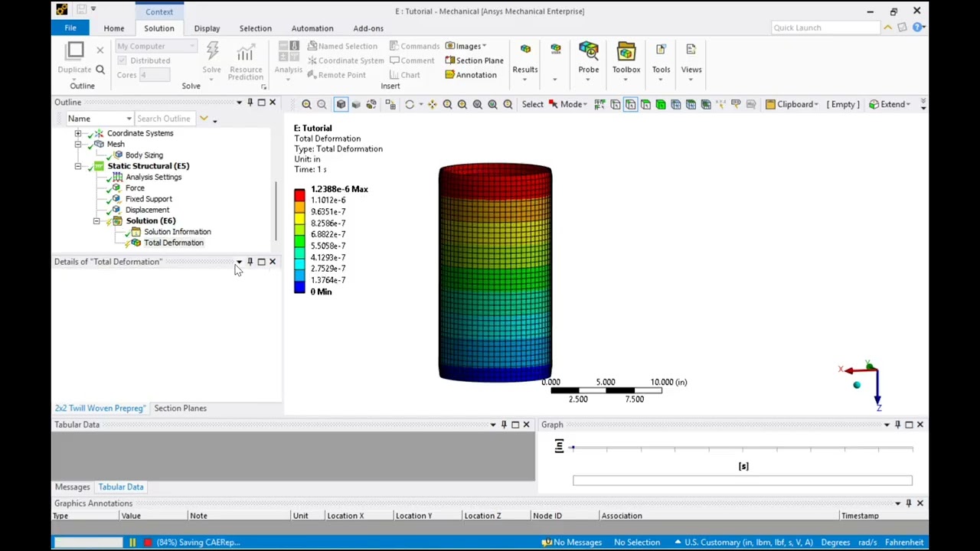Switch to the Home ribbon tab

pos(114,28)
